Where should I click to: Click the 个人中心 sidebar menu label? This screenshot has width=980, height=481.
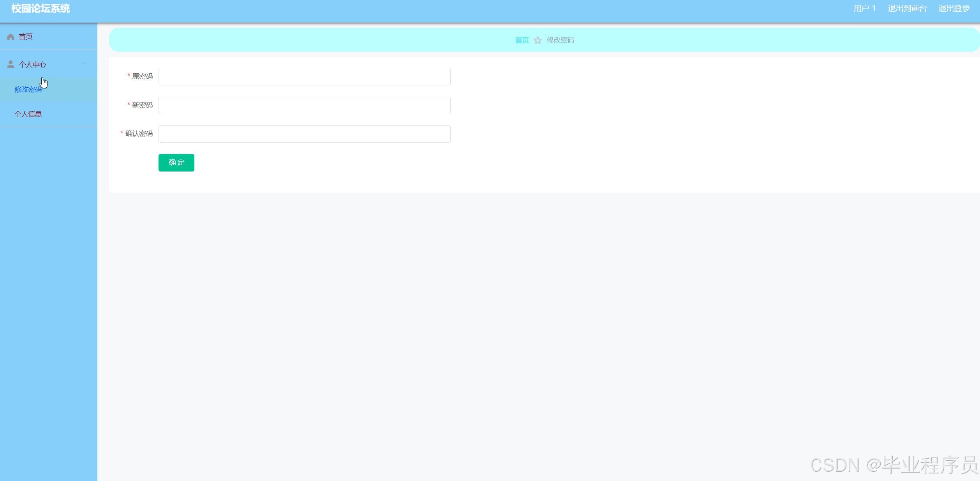pyautogui.click(x=32, y=65)
